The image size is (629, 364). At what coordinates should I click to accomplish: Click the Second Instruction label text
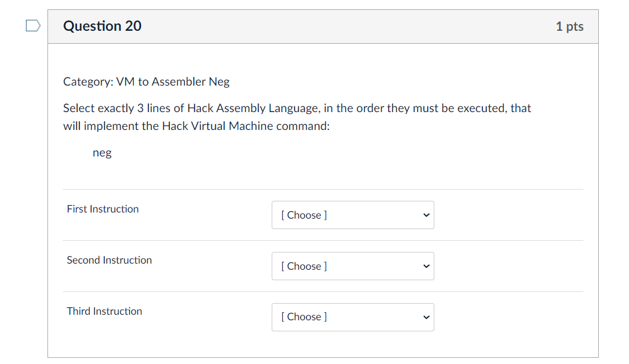pyautogui.click(x=109, y=261)
